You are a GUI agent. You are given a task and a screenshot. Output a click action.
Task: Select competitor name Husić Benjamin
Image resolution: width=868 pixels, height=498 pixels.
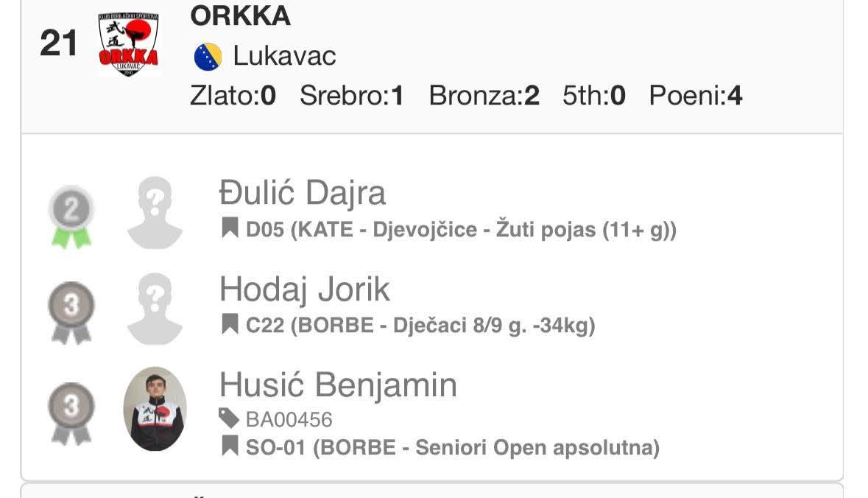pyautogui.click(x=338, y=385)
